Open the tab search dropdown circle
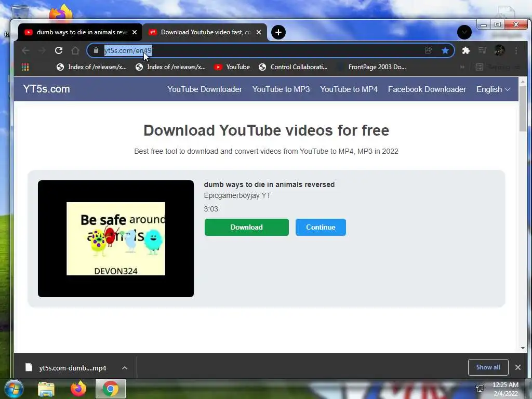The width and height of the screenshot is (532, 399). (464, 32)
